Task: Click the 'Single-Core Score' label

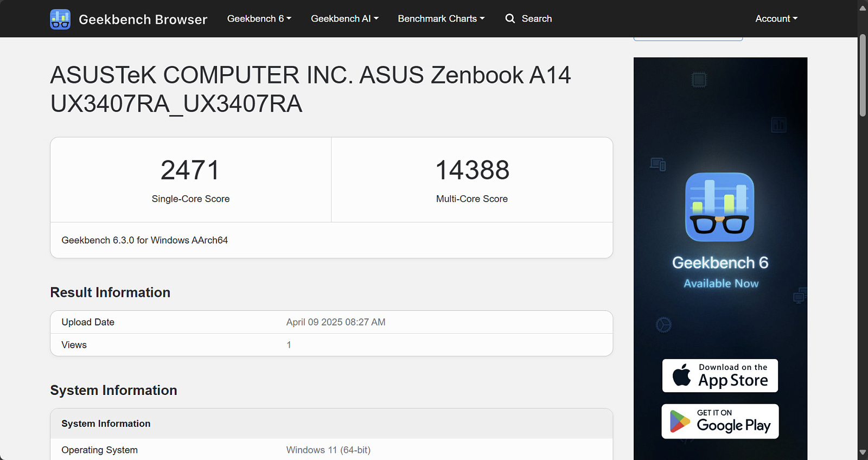Action: click(190, 199)
